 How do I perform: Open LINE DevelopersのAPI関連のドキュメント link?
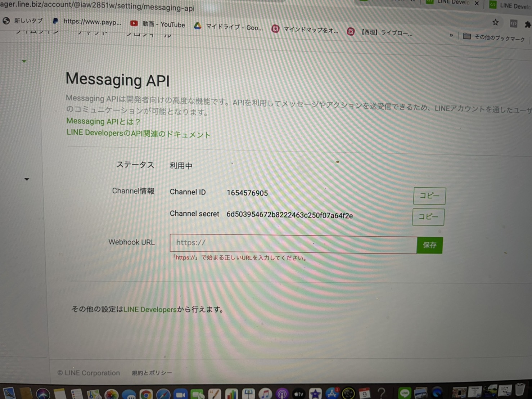[139, 133]
